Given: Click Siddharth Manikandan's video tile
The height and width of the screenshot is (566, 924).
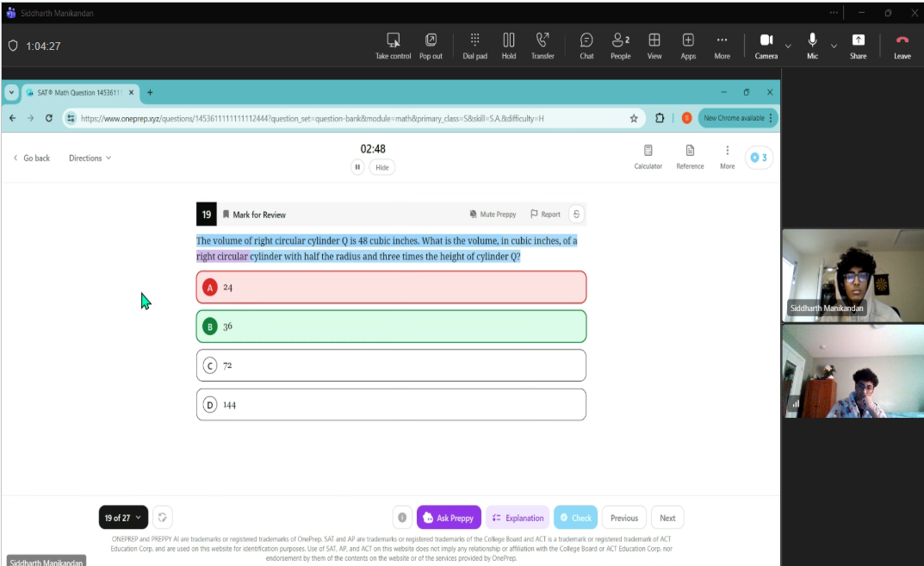Looking at the screenshot, I should [x=853, y=276].
